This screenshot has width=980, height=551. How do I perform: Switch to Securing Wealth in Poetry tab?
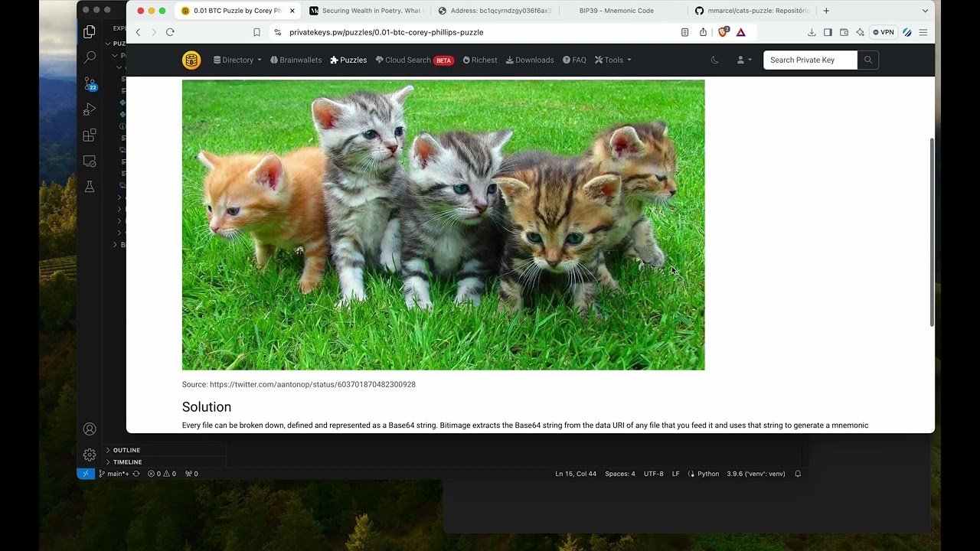coord(365,11)
